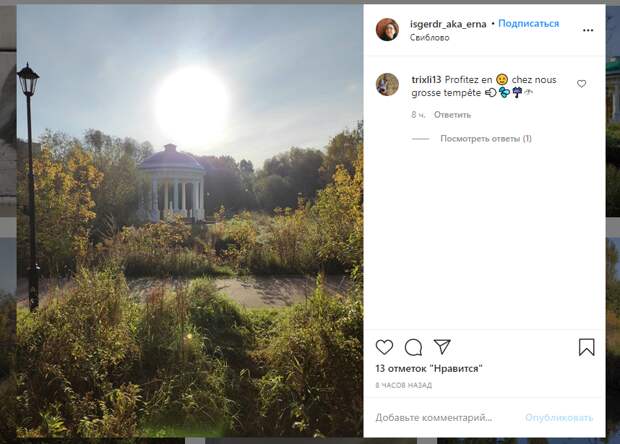Focus the Добавьте комментарий input field
This screenshot has width=620, height=444.
pyautogui.click(x=445, y=418)
